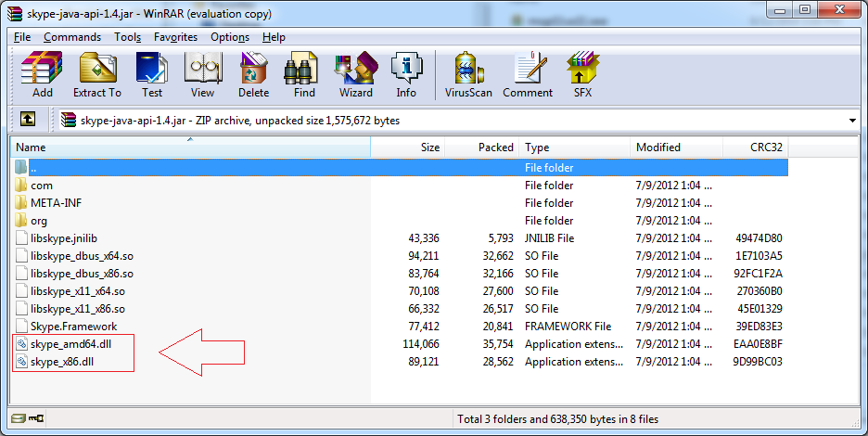Click the drive icon in status bar
The height and width of the screenshot is (436, 868).
(19, 418)
